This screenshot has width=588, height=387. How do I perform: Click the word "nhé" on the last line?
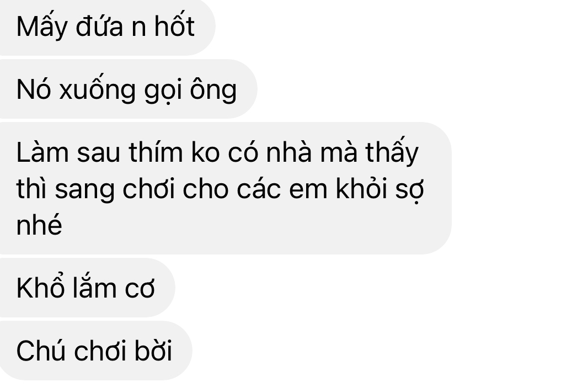click(39, 224)
